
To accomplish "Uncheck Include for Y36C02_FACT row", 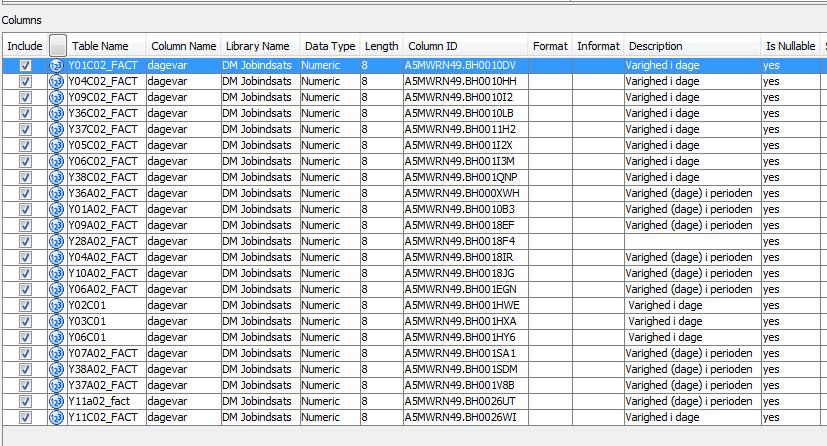I will [x=25, y=113].
